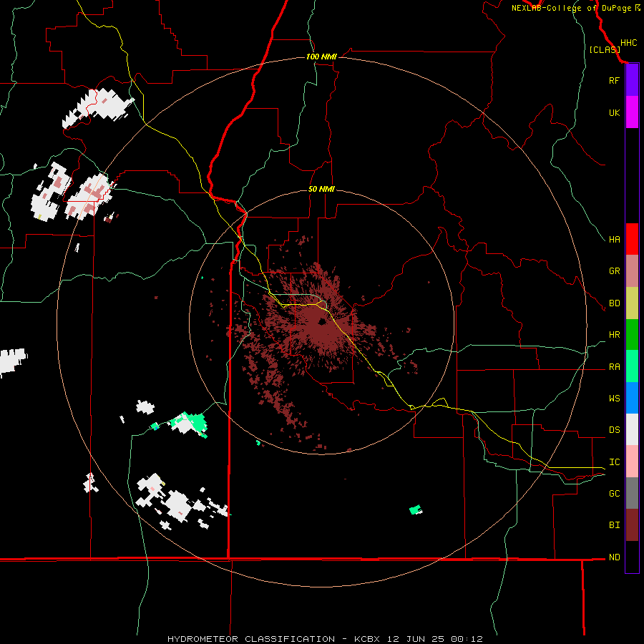Click the RF purple legend swatch
This screenshot has height=644, width=644.
click(x=632, y=80)
